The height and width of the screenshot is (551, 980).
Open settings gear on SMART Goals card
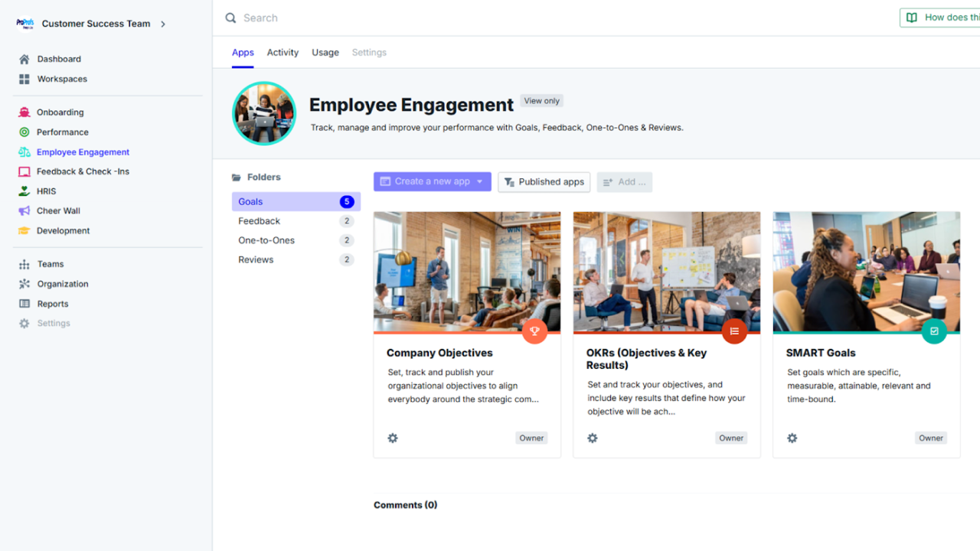coord(792,439)
